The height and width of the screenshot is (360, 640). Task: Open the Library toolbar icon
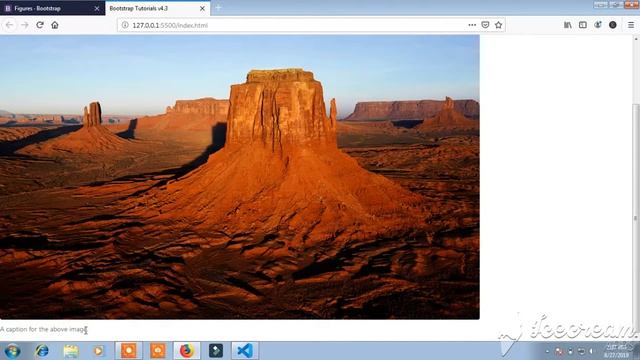point(568,25)
